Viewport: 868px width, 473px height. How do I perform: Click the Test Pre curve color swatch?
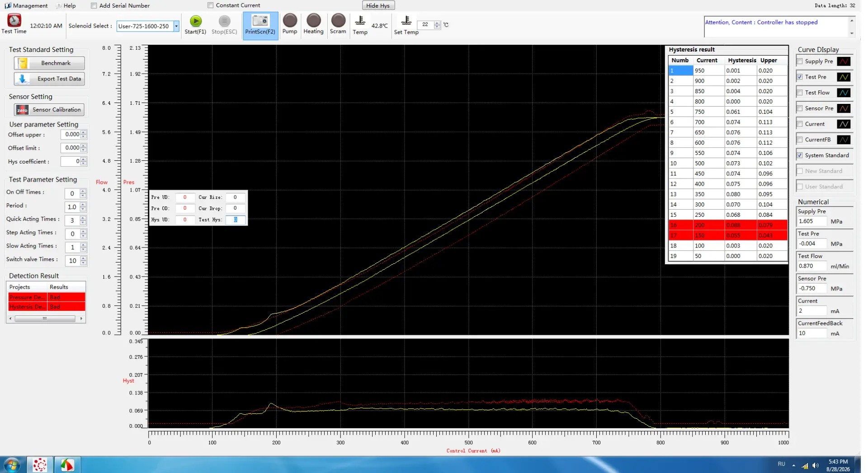843,77
